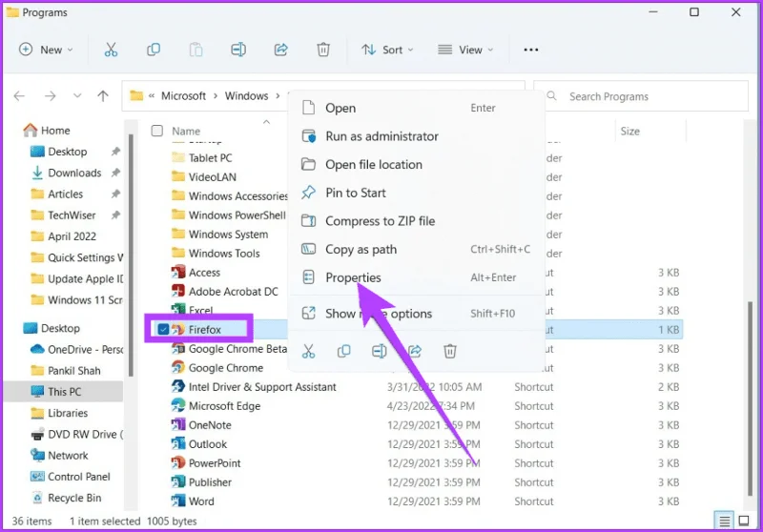Viewport: 763px width, 532px height.
Task: Click the double chevron before Microsoft breadcrumb
Action: (x=152, y=95)
